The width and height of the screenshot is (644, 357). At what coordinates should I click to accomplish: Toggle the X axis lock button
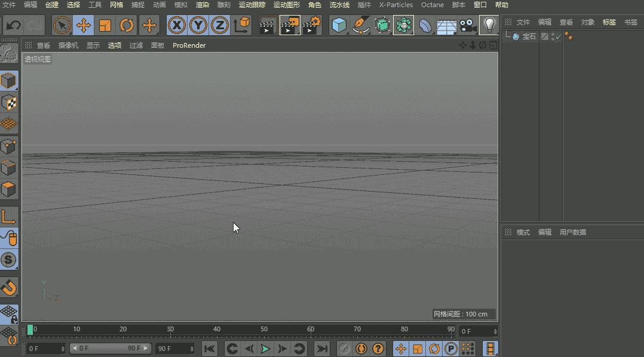coord(177,25)
